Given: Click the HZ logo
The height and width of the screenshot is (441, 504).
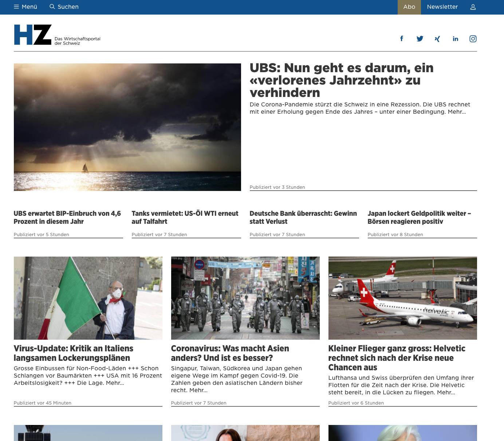Looking at the screenshot, I should click(33, 35).
